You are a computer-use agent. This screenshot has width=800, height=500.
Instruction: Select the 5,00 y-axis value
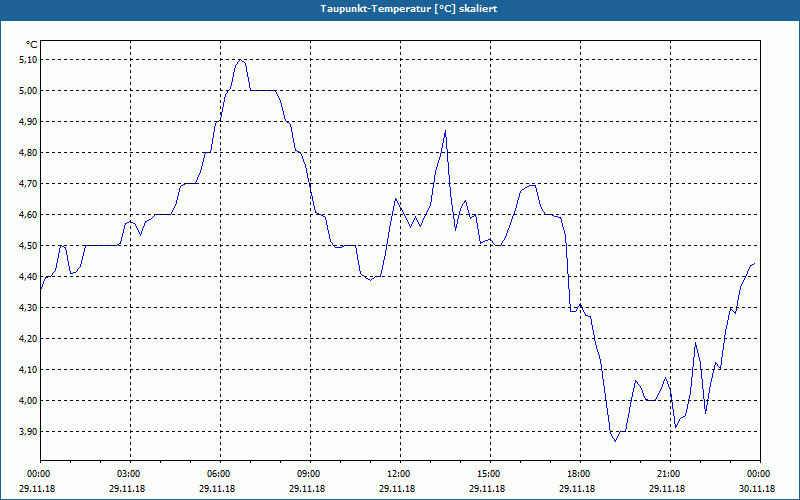point(28,91)
